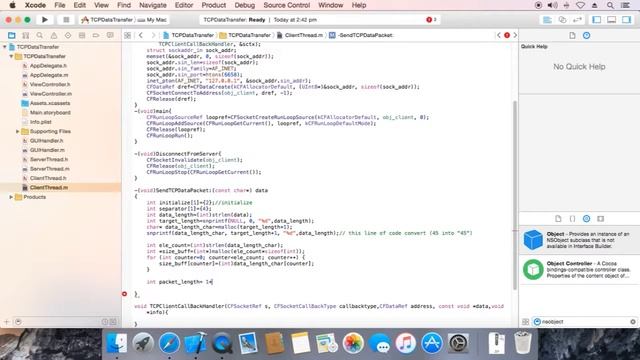This screenshot has width=640, height=360.
Task: Expand the Supporting Files group
Action: (18, 131)
